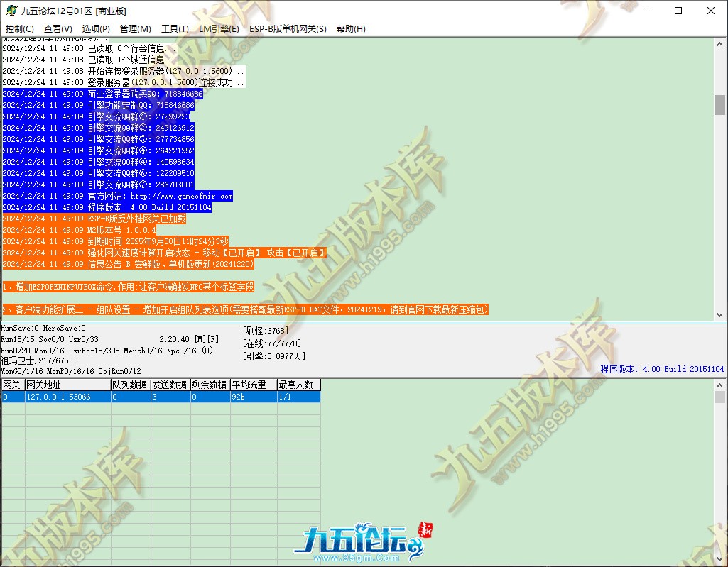This screenshot has height=567, width=728.
Task: Click the log panel scrollbar thumb
Action: (x=719, y=104)
